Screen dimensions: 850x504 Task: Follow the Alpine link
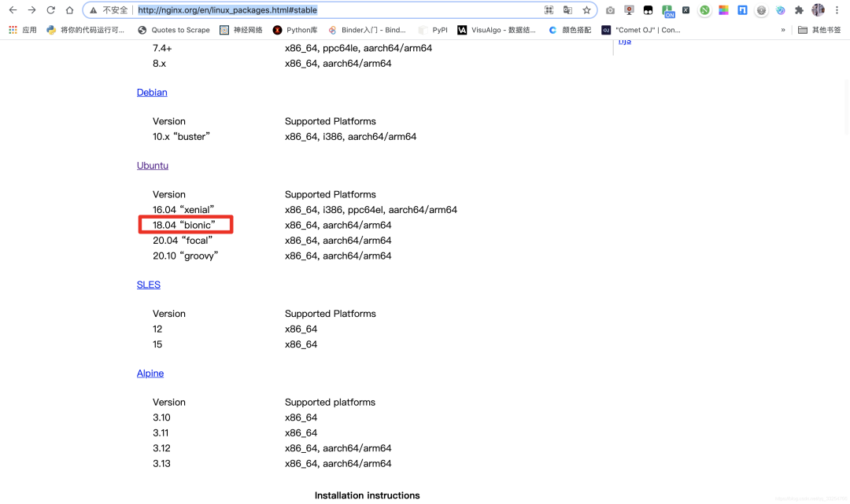[x=150, y=373]
